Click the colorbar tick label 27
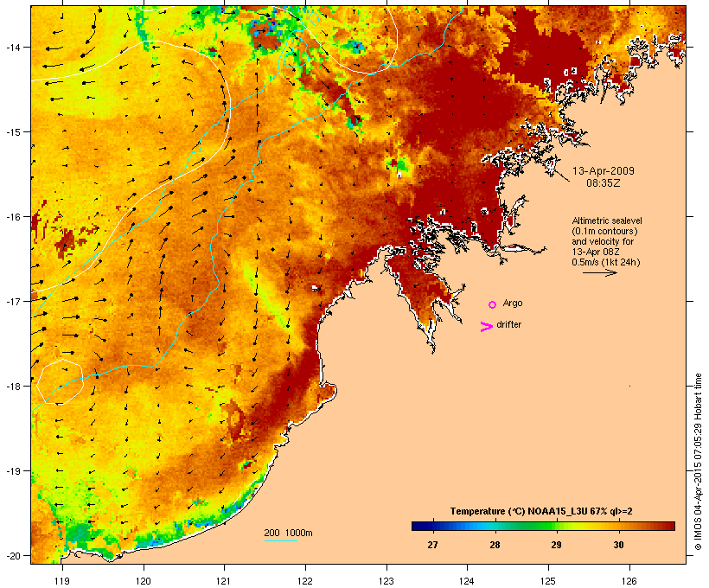 click(x=432, y=545)
